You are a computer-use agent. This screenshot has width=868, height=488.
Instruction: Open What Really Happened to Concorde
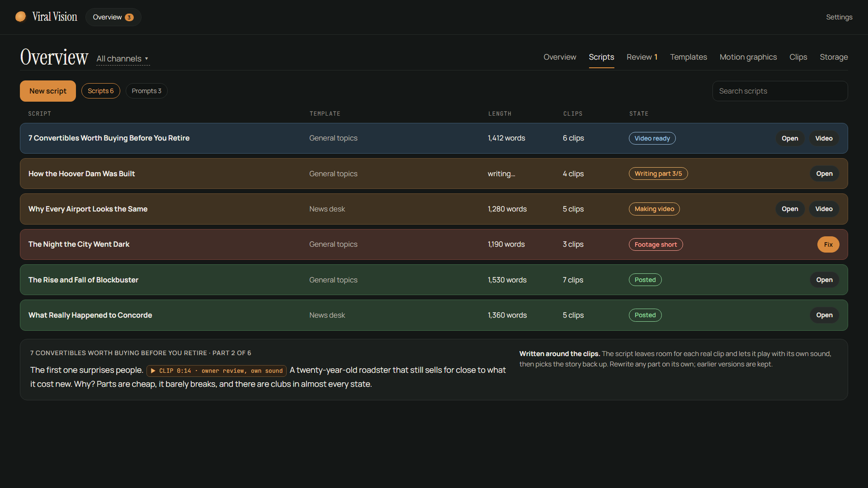824,315
